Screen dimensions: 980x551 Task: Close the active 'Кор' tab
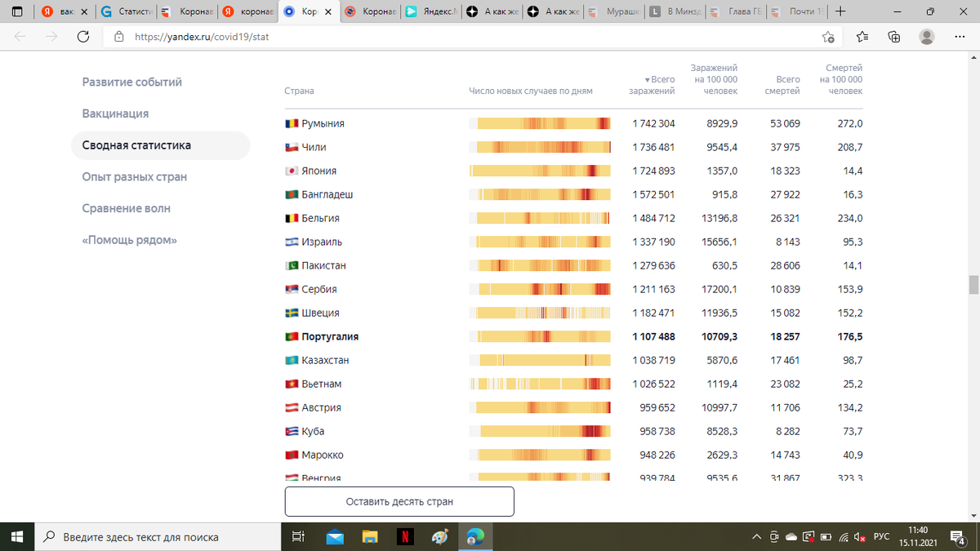(x=327, y=12)
